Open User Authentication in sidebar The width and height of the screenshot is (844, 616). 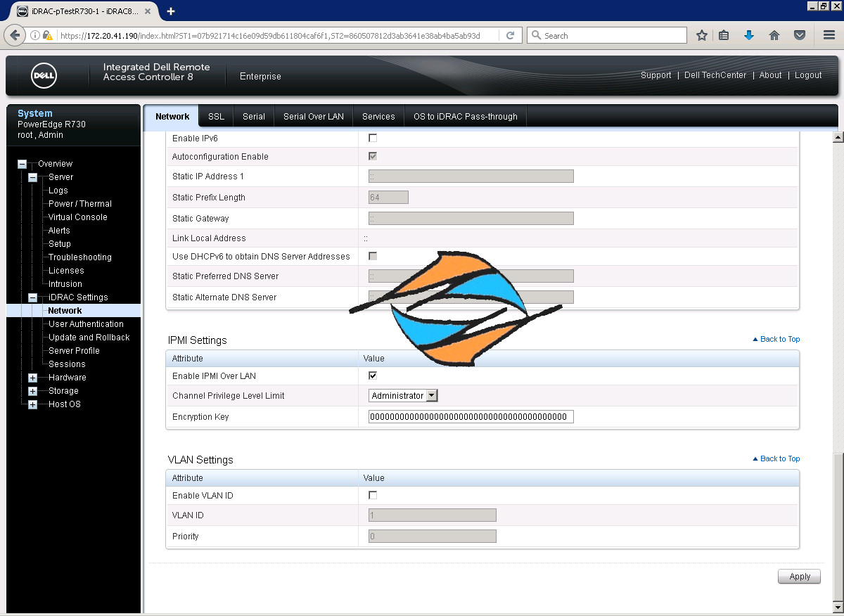pos(86,324)
